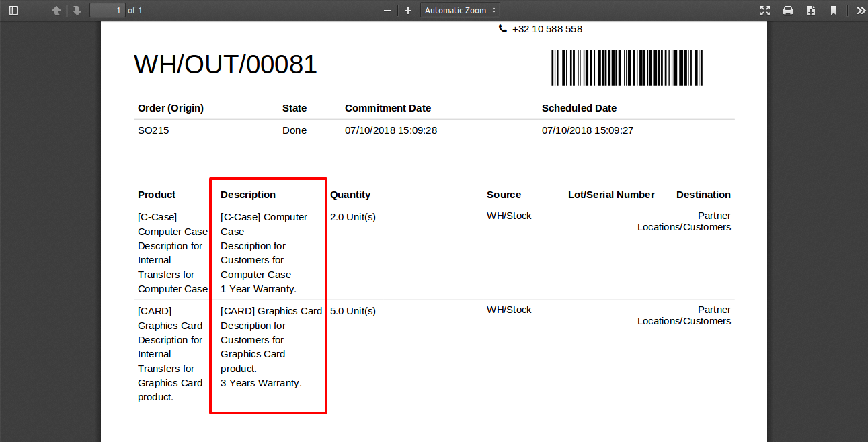
Task: Click the 1 Year Warranty text
Action: point(259,289)
